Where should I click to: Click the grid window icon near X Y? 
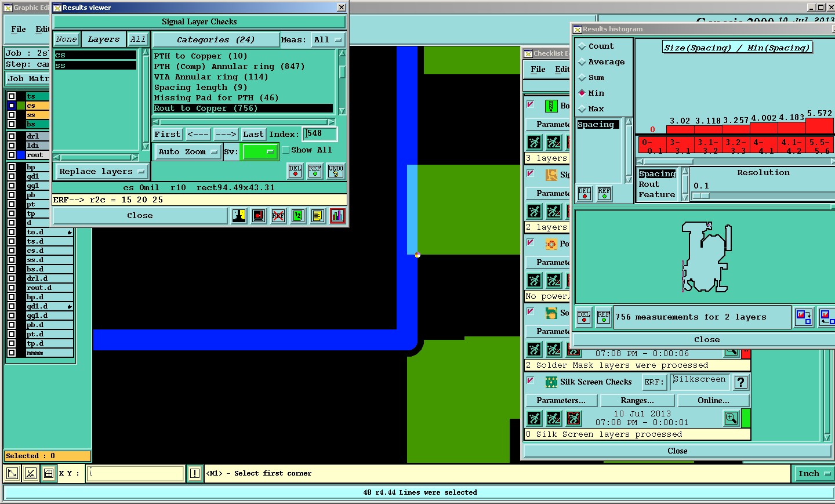point(49,473)
